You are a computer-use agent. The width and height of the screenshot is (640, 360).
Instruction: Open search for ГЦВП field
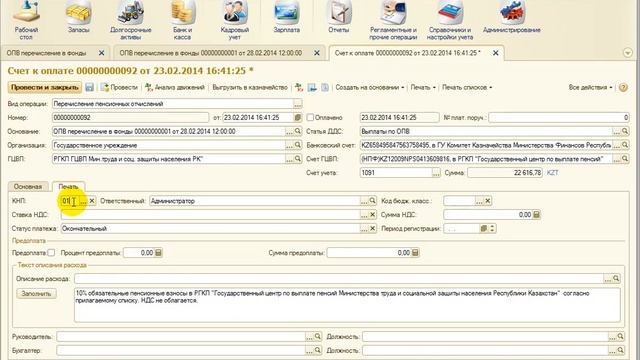(298, 159)
